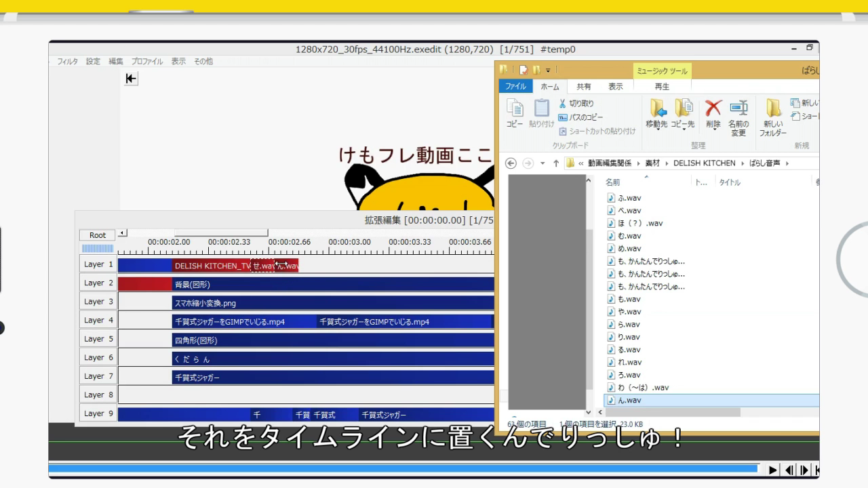
Task: Toggle Layer 5 visibility in the timeline
Action: pyautogui.click(x=98, y=338)
